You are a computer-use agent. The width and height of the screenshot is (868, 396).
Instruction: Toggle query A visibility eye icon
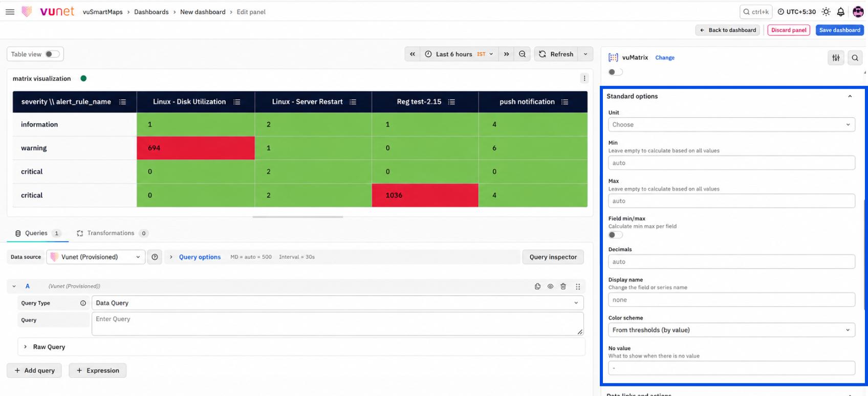(550, 287)
